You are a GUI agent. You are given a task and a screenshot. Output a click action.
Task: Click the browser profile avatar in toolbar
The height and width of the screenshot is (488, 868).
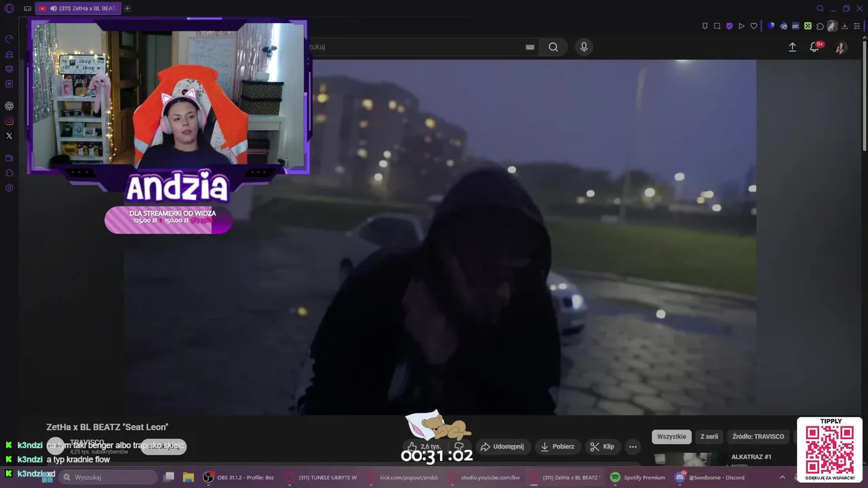click(832, 26)
